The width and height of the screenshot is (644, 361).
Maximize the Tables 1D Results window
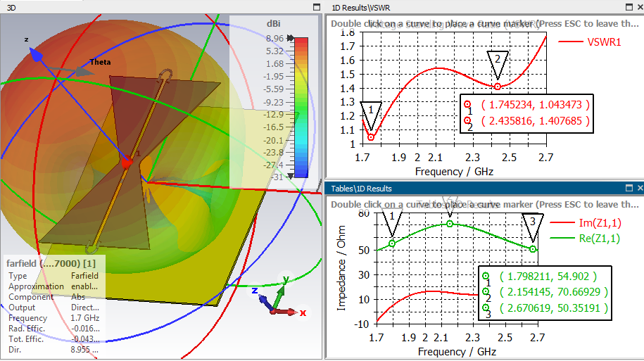coord(629,188)
